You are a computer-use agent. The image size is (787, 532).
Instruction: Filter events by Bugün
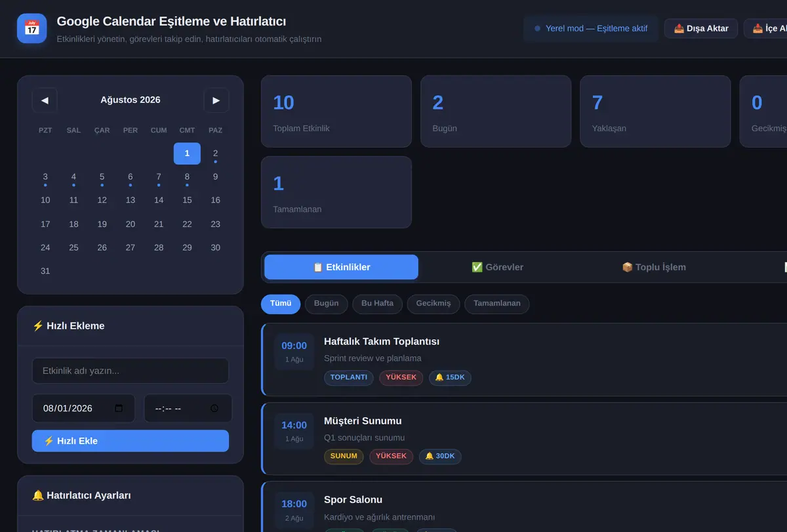(x=327, y=304)
